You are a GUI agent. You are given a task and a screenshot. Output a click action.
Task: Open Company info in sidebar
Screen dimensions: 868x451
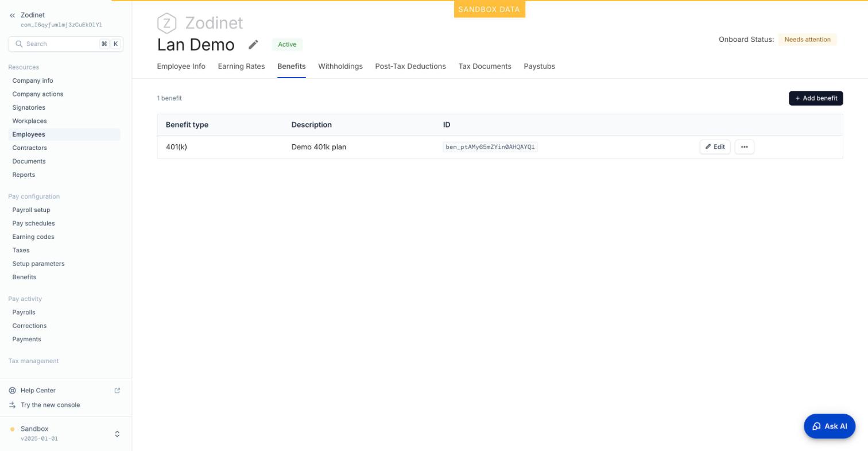click(33, 81)
